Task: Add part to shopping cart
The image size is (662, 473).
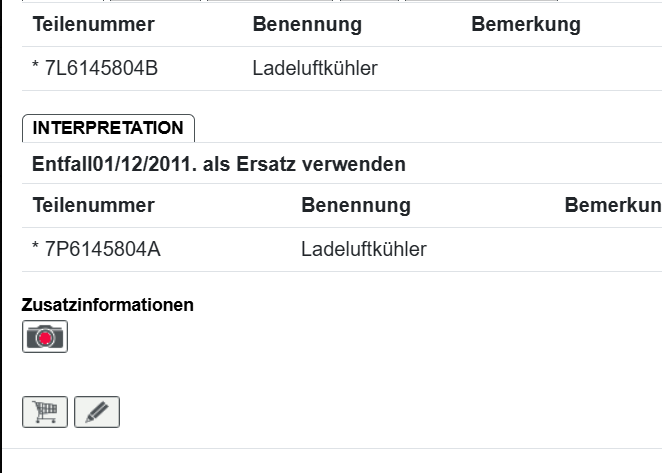Action: pyautogui.click(x=45, y=411)
